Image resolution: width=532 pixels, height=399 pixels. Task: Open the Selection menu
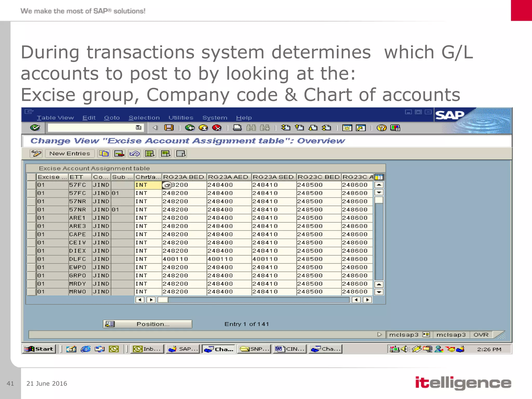pos(144,118)
